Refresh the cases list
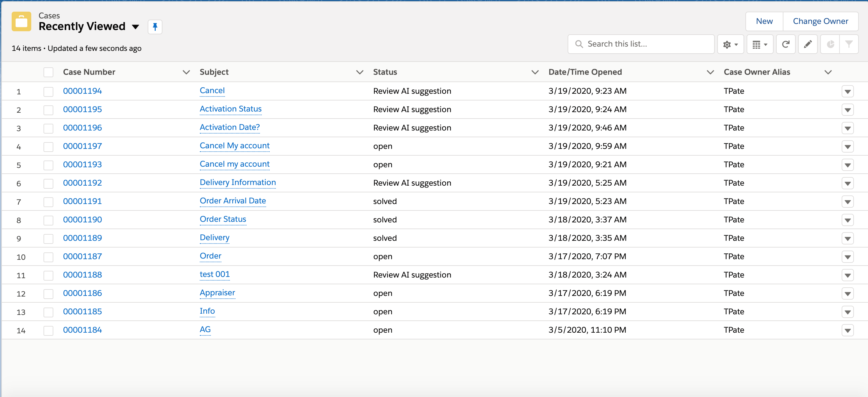The height and width of the screenshot is (397, 868). coord(786,44)
